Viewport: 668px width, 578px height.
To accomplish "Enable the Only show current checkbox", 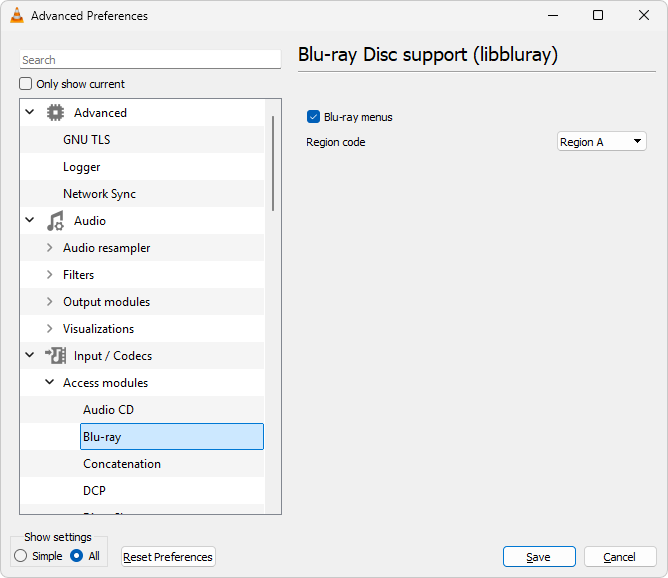I will 27,84.
